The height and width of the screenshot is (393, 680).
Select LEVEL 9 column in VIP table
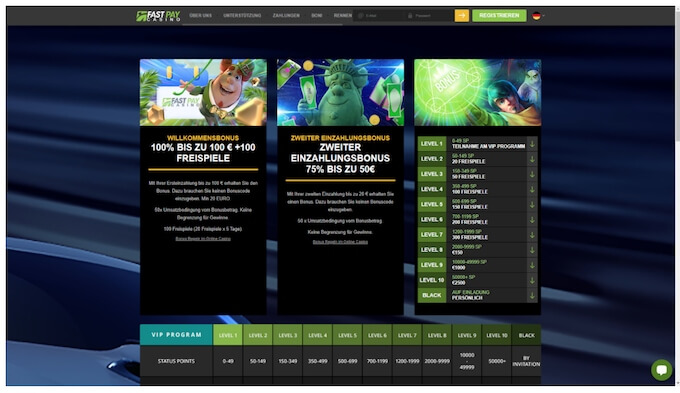pyautogui.click(x=467, y=335)
